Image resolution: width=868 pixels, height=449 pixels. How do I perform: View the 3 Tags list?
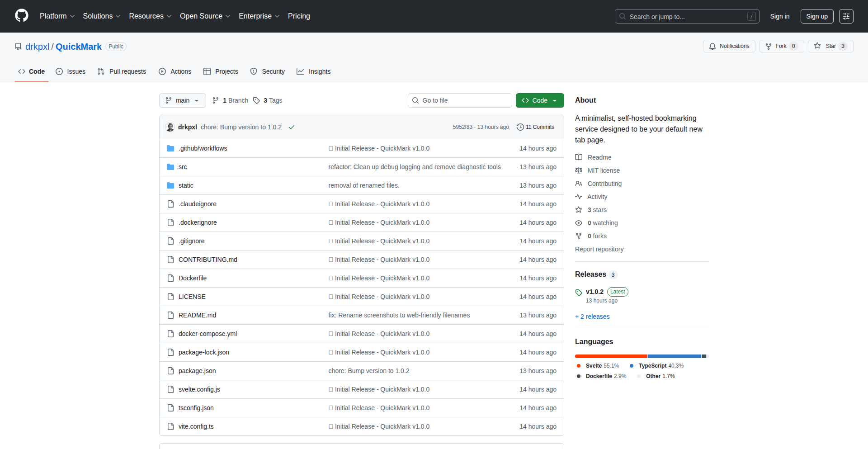pyautogui.click(x=268, y=100)
